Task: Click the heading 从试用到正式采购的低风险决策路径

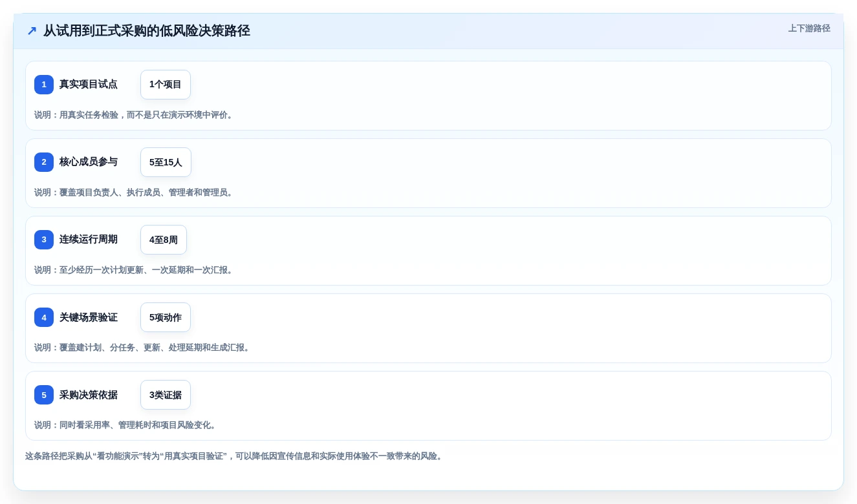Action: click(x=147, y=31)
